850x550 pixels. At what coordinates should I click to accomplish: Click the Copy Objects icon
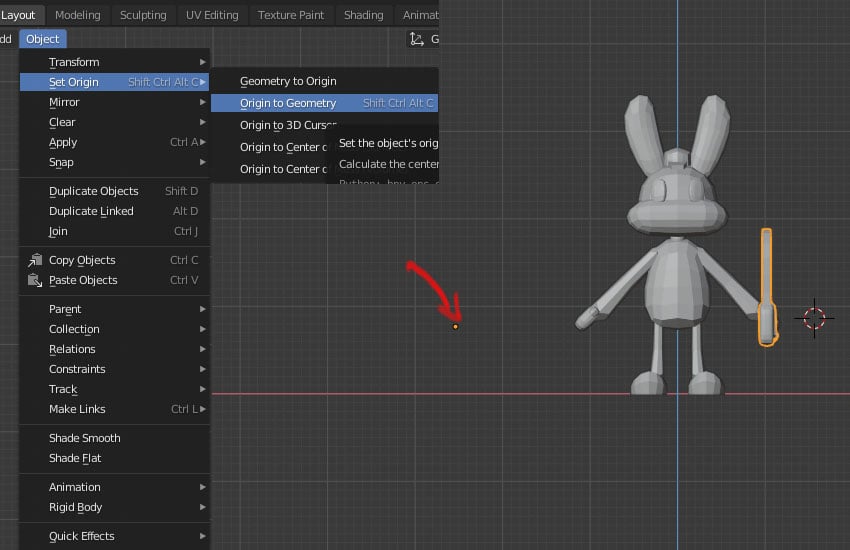tap(36, 260)
